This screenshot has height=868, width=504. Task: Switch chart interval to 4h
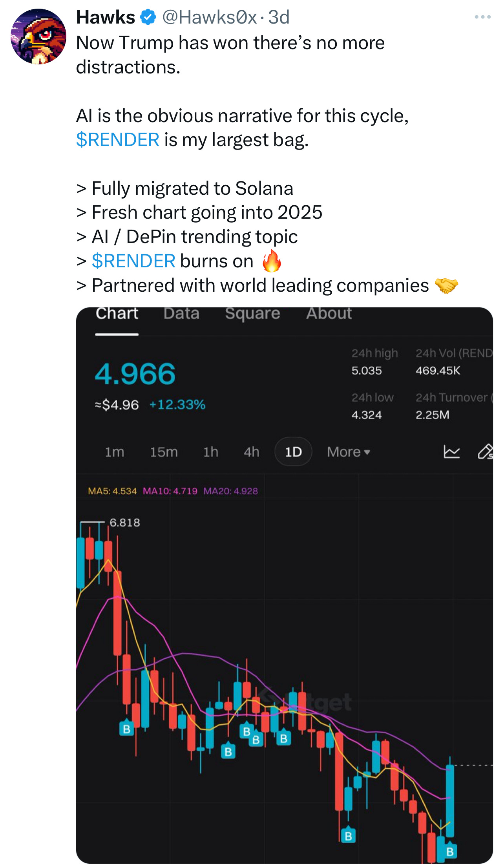point(251,452)
